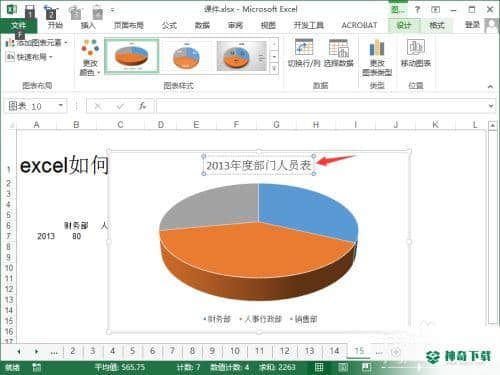The height and width of the screenshot is (375, 500).
Task: Select the Normal view icon in status bar
Action: point(319,367)
